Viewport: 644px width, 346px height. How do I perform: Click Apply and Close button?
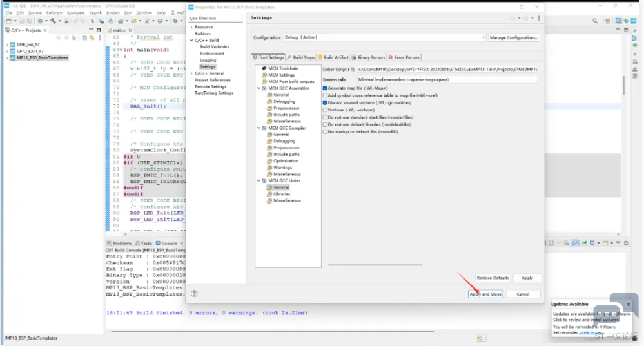click(x=485, y=294)
